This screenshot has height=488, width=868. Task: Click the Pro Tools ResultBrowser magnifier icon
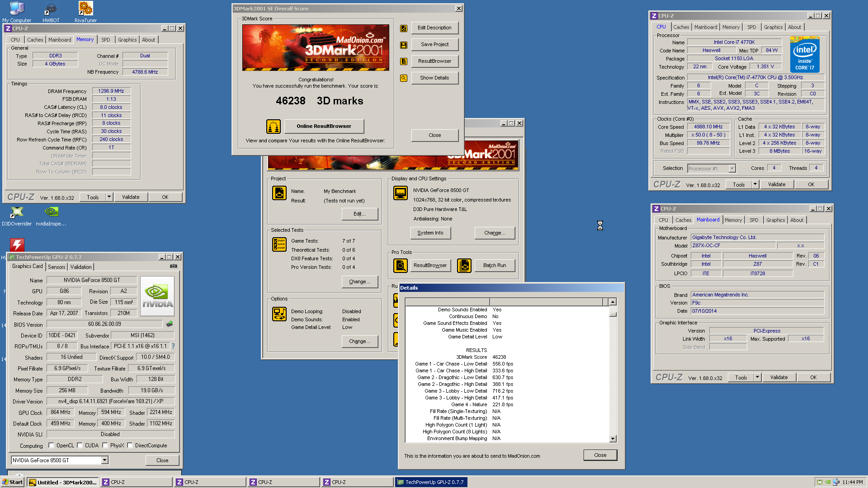click(x=401, y=266)
